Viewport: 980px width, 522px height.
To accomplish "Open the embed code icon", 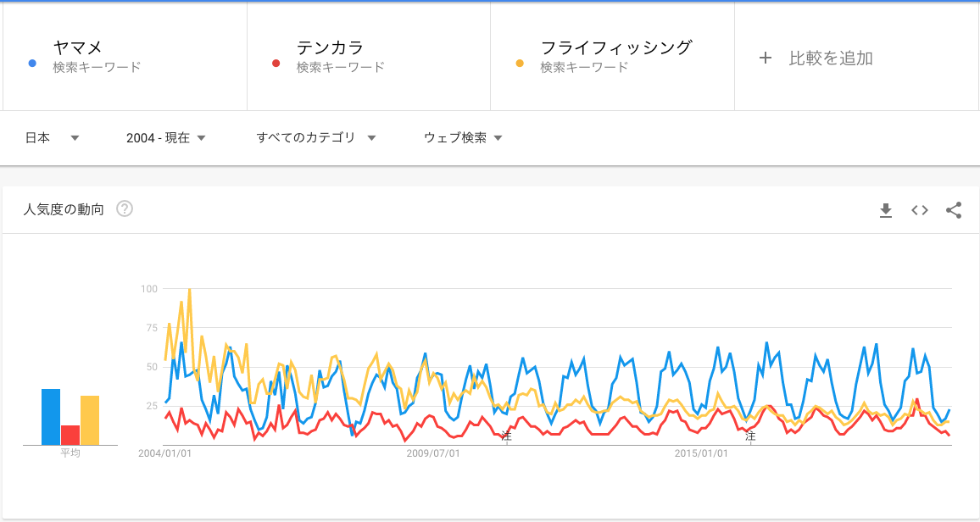I will click(x=919, y=210).
